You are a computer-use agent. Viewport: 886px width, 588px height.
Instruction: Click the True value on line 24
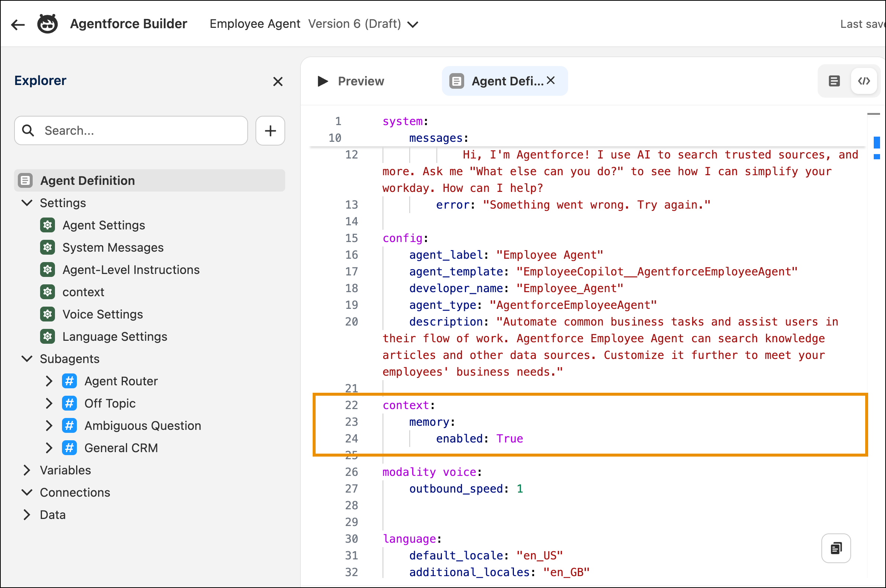[509, 439]
